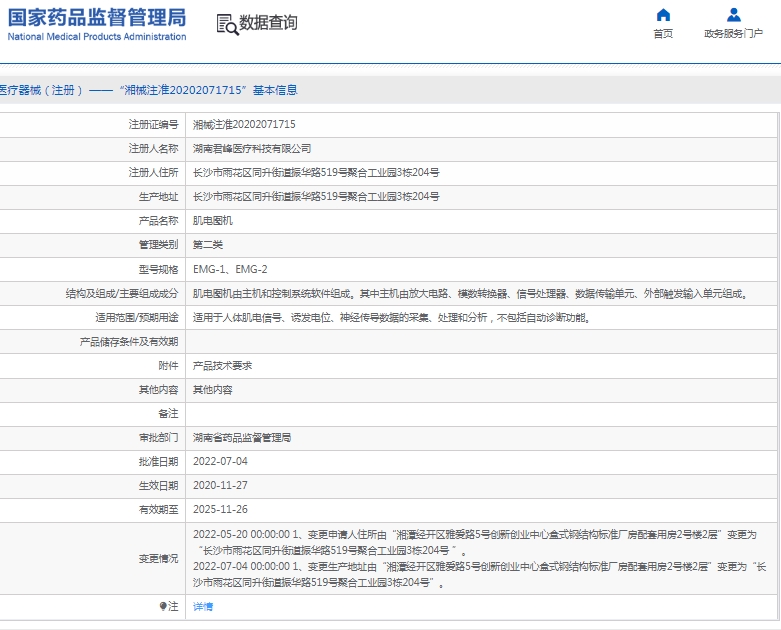Click the 结构及组成 description text
781x630 pixels.
[471, 293]
